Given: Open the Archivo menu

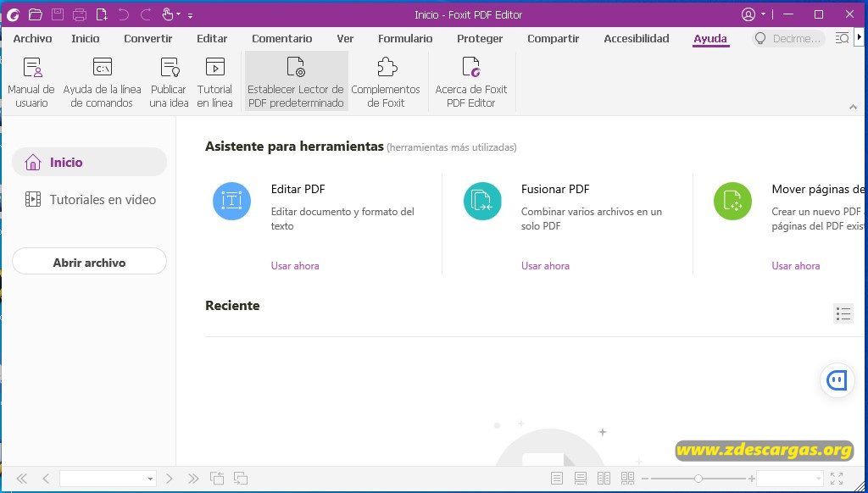Looking at the screenshot, I should pyautogui.click(x=33, y=39).
